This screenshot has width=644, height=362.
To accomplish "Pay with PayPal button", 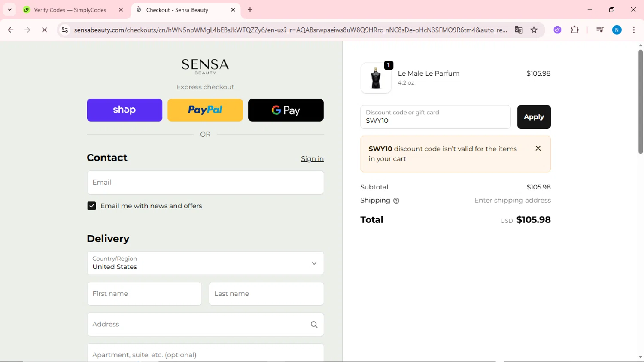I will [x=205, y=110].
